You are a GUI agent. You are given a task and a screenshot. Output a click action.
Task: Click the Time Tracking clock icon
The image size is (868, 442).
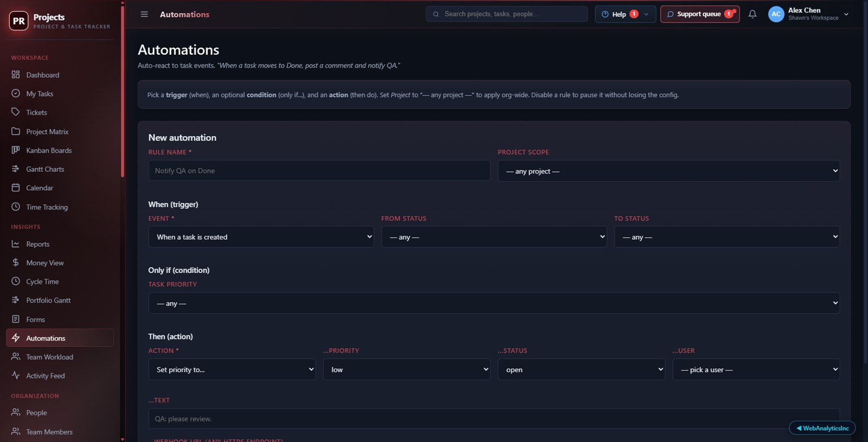16,207
